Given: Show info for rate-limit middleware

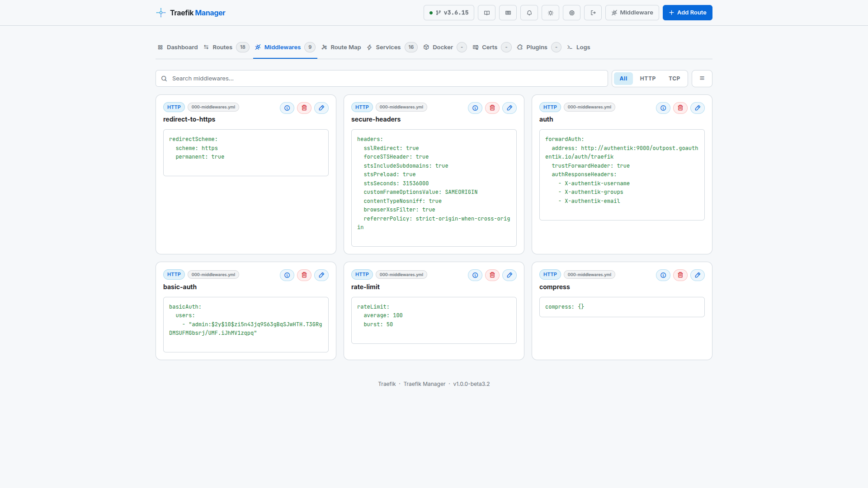Looking at the screenshot, I should pyautogui.click(x=475, y=275).
